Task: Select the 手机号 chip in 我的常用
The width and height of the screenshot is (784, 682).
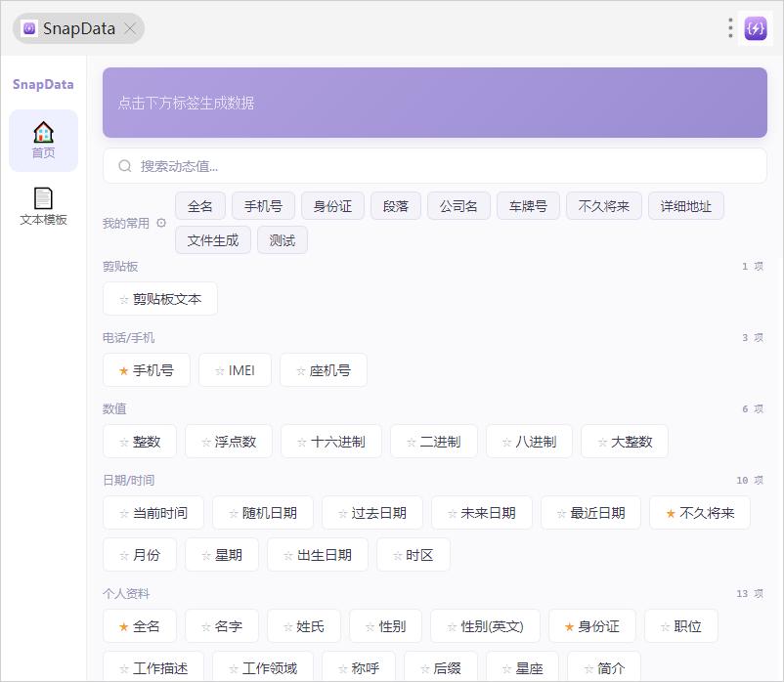Action: tap(263, 206)
